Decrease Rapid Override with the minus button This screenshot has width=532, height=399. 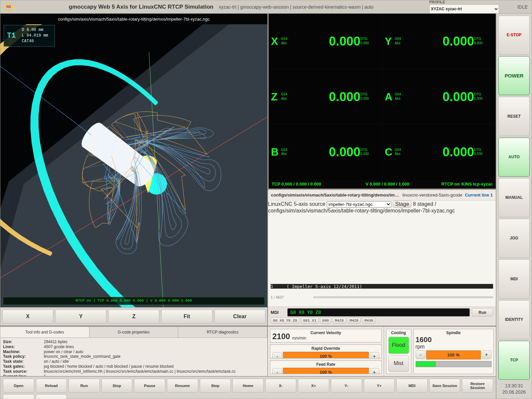click(x=277, y=356)
